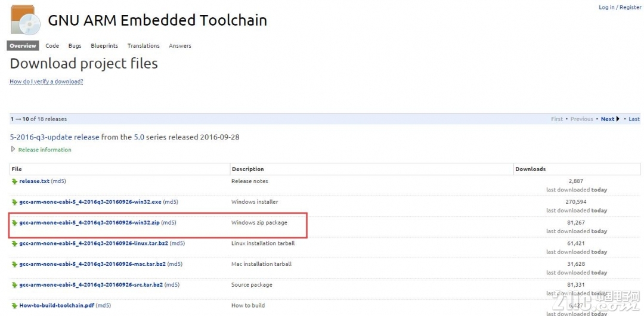Click the Next pagination arrow icon
The height and width of the screenshot is (316, 644).
pos(618,119)
